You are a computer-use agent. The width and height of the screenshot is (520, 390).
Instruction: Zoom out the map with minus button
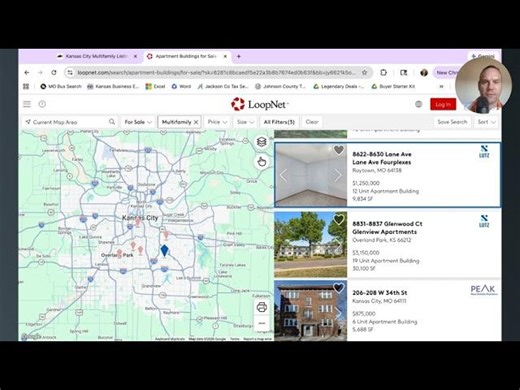pos(262,323)
